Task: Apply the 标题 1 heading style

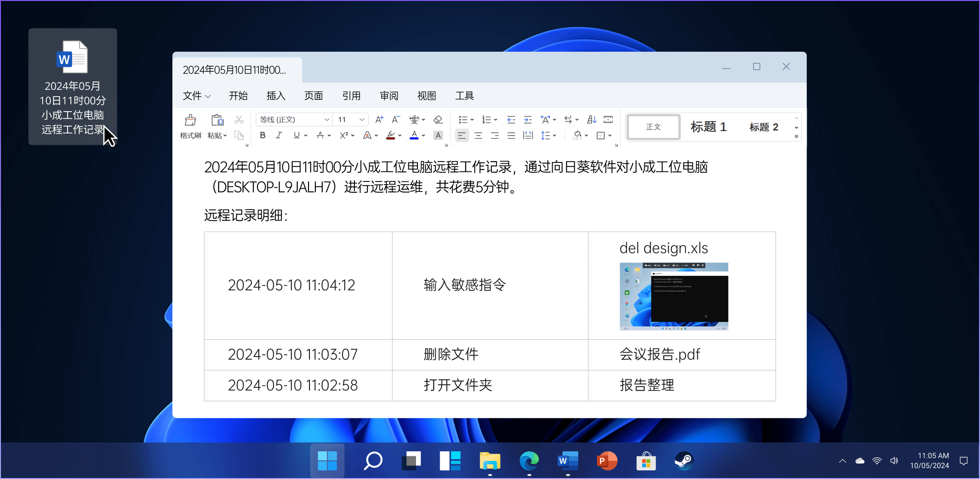Action: [x=708, y=127]
